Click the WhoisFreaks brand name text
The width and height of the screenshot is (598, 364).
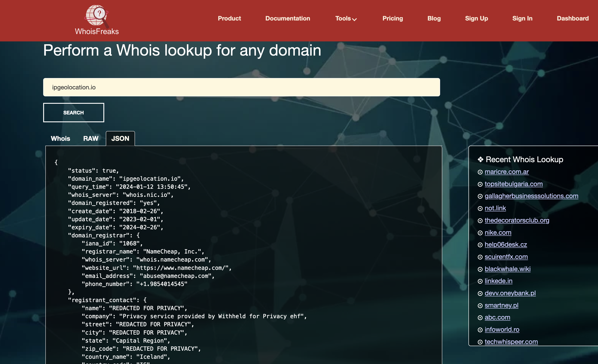(x=97, y=32)
